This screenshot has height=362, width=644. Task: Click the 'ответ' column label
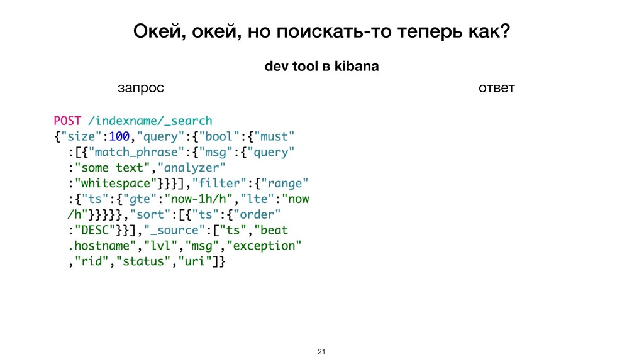coord(497,88)
